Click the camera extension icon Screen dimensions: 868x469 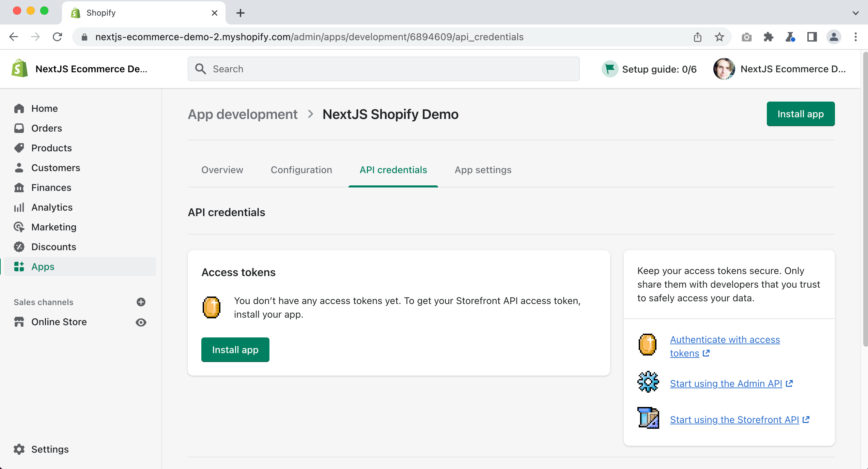pyautogui.click(x=747, y=37)
